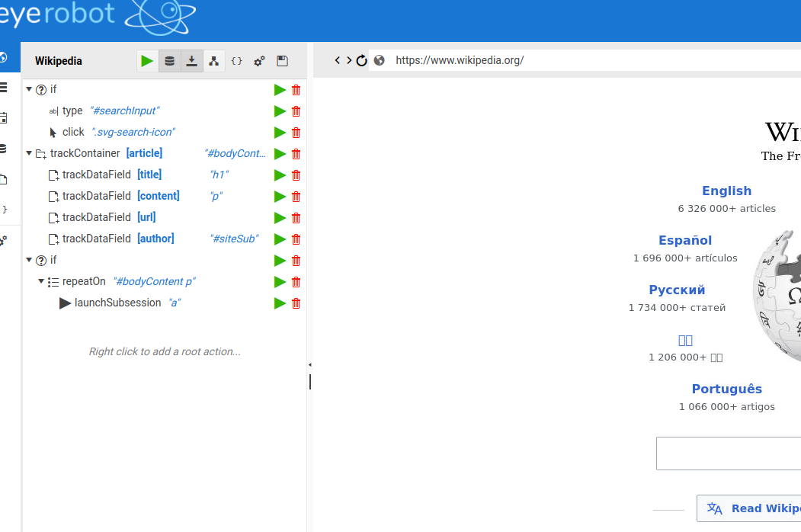
Task: Run the trackDataField [content] action
Action: pos(280,197)
